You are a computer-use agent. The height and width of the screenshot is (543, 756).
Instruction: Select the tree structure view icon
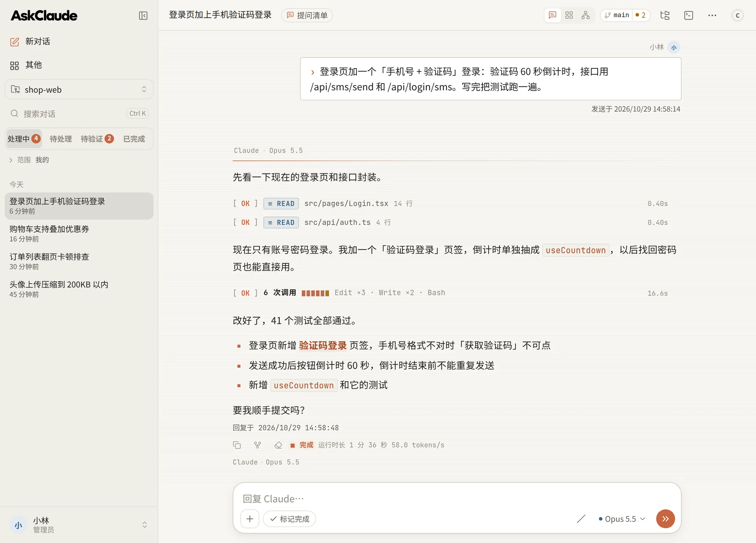click(586, 15)
